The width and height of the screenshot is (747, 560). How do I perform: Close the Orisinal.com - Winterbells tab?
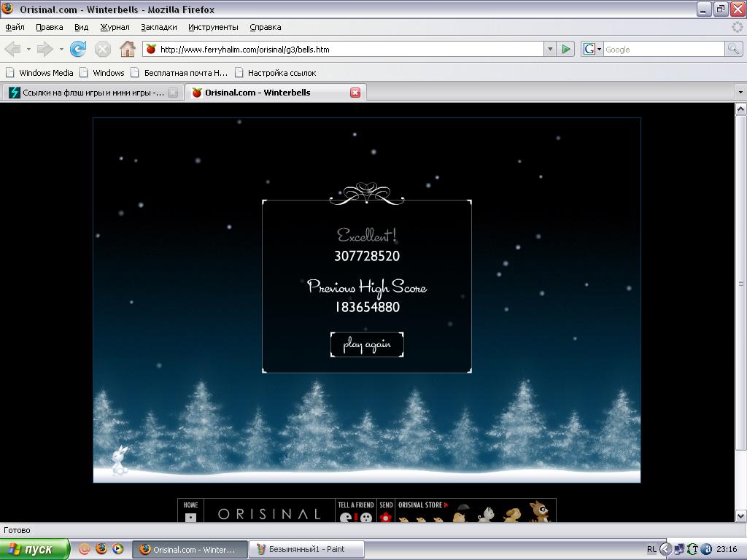click(x=355, y=93)
